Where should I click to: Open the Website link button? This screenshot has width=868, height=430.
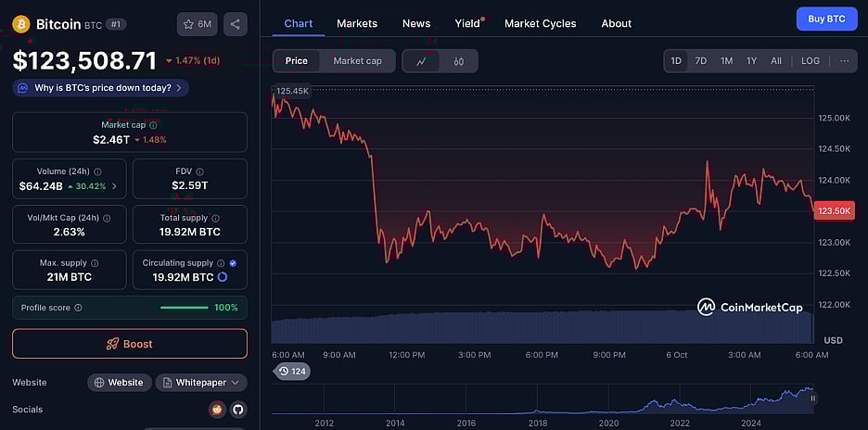click(119, 383)
